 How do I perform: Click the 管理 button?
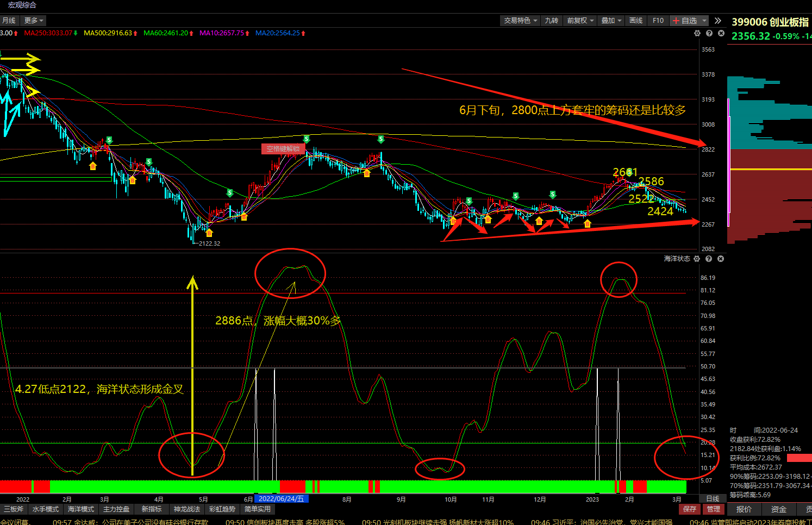(x=714, y=509)
